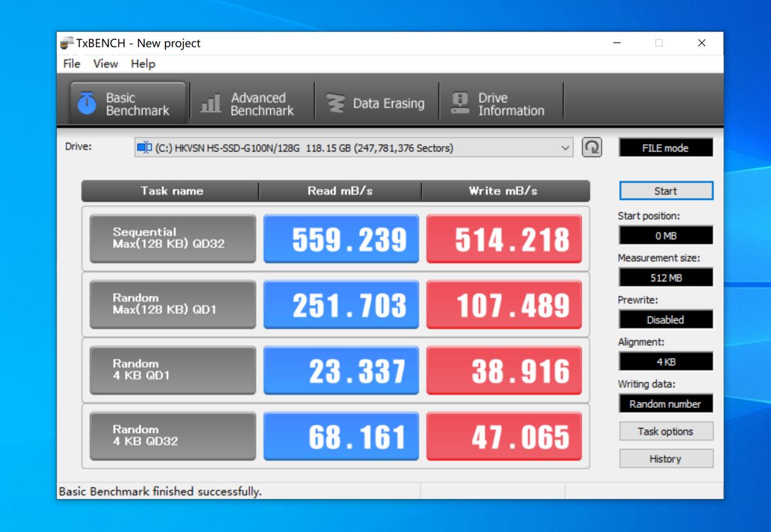The height and width of the screenshot is (532, 771).
Task: Click the Writing data: label
Action: [647, 384]
